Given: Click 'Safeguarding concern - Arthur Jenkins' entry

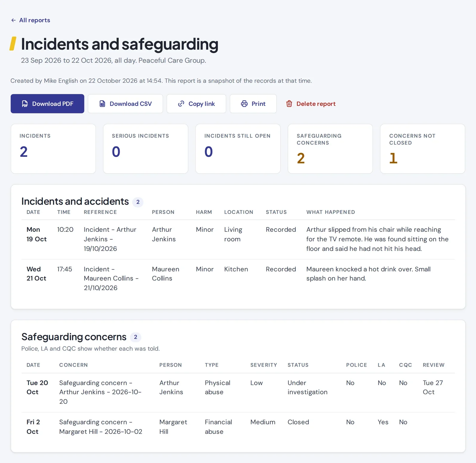Looking at the screenshot, I should 100,392.
